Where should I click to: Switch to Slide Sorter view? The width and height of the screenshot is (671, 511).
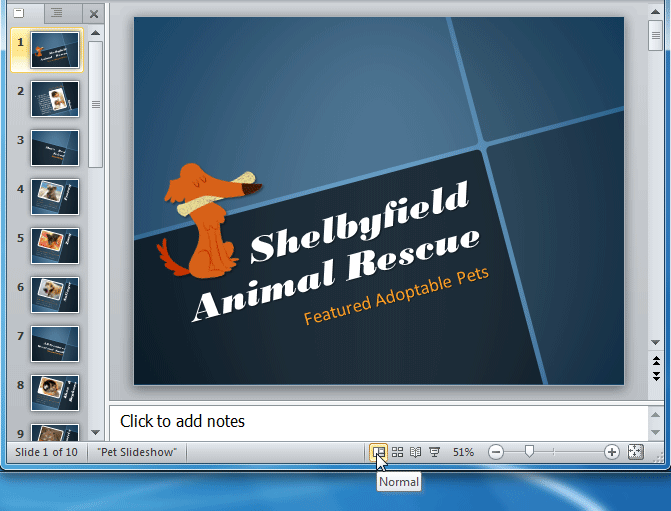[x=397, y=452]
